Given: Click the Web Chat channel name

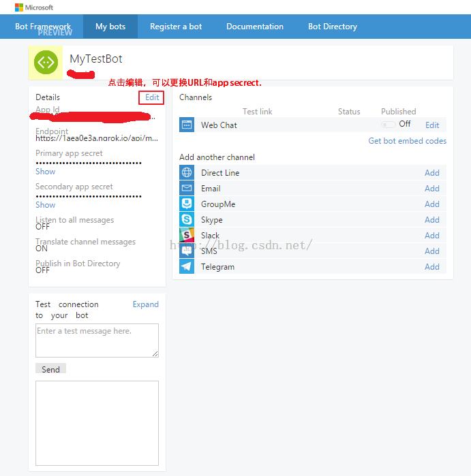Looking at the screenshot, I should tap(219, 125).
